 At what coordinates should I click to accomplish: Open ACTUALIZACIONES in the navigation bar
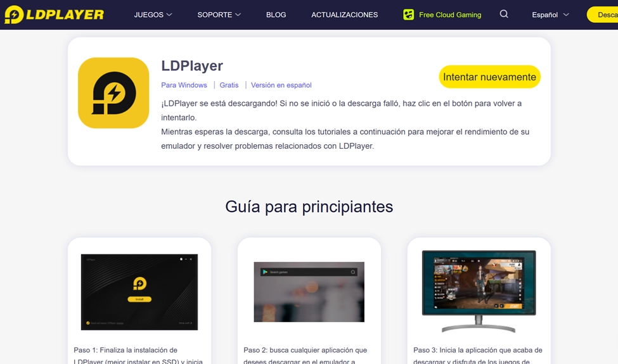(x=344, y=15)
